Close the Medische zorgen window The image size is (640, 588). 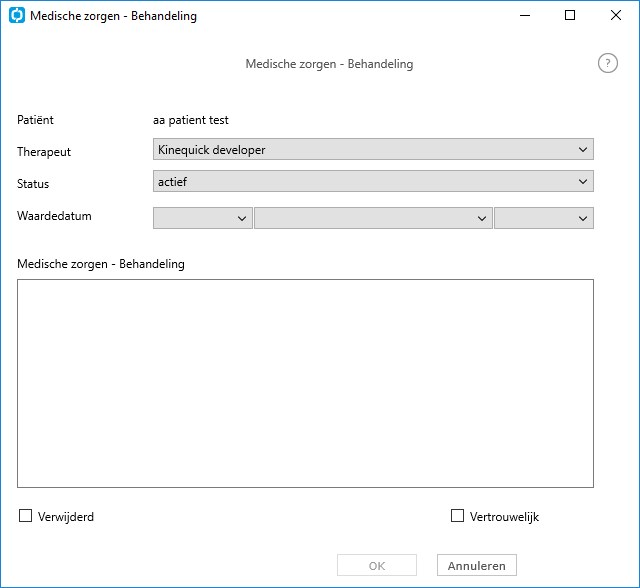(616, 16)
